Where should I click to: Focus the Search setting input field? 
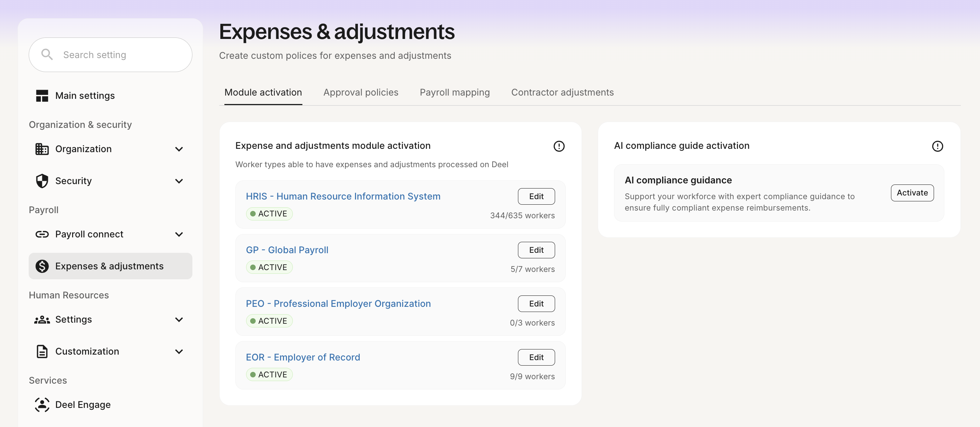tap(110, 54)
